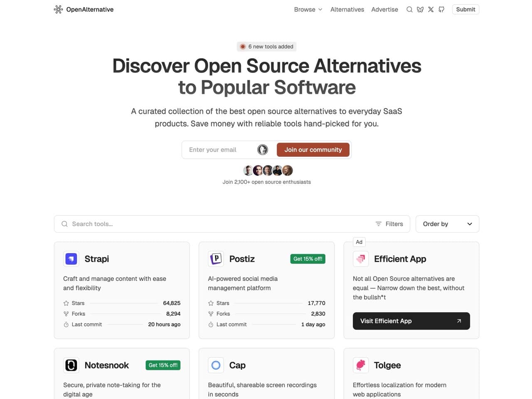Image resolution: width=532 pixels, height=399 pixels.
Task: Click the Notesnook logo icon
Action: tap(71, 365)
